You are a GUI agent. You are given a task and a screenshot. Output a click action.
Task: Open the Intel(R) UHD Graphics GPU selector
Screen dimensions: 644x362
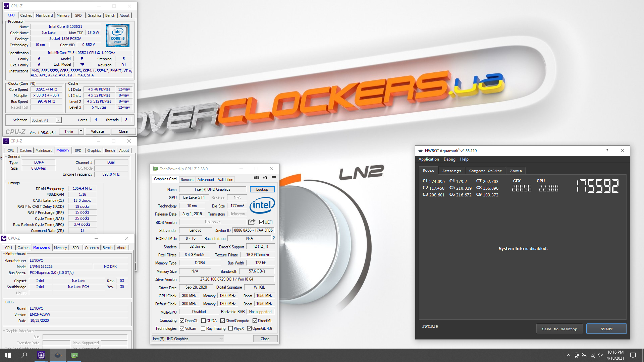pos(188,339)
